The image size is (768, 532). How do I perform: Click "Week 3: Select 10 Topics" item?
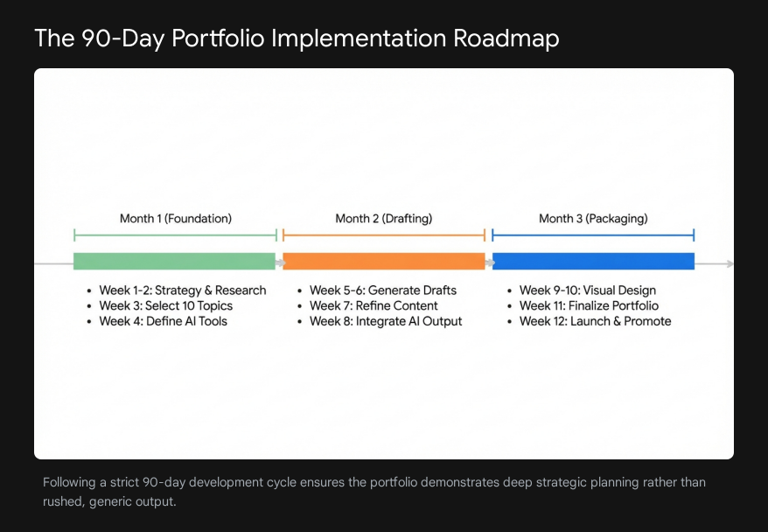coord(165,306)
